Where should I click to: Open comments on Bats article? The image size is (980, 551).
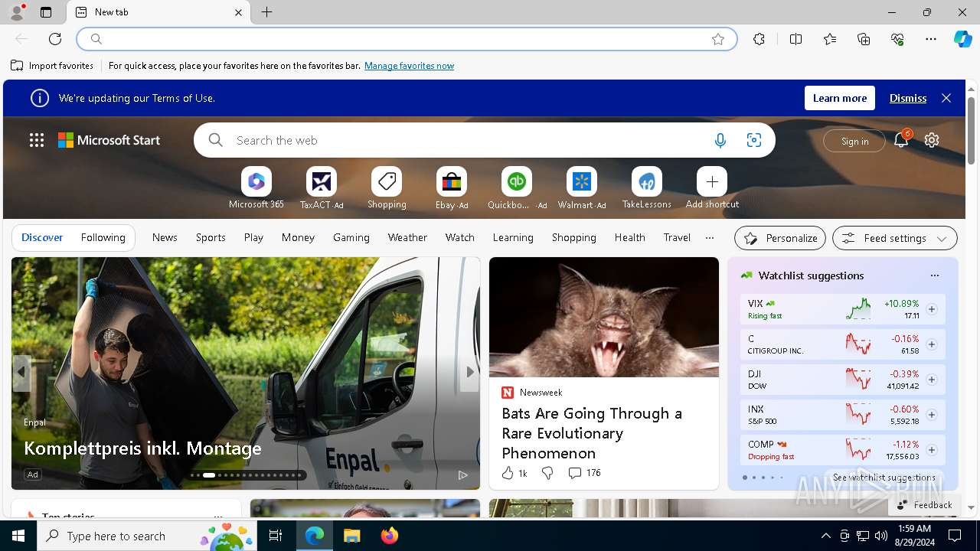(584, 473)
